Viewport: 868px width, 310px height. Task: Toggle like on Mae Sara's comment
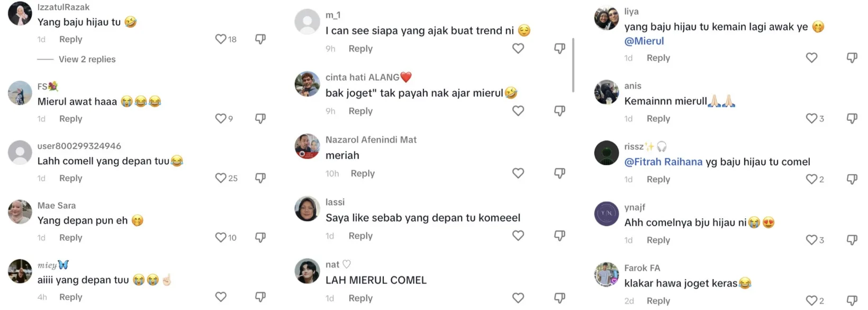221,237
